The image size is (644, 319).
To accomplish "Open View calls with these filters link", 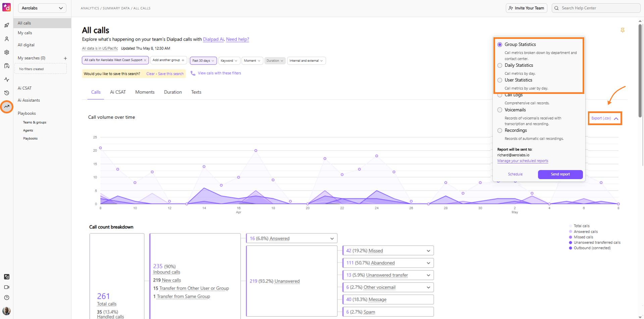I will tap(219, 73).
